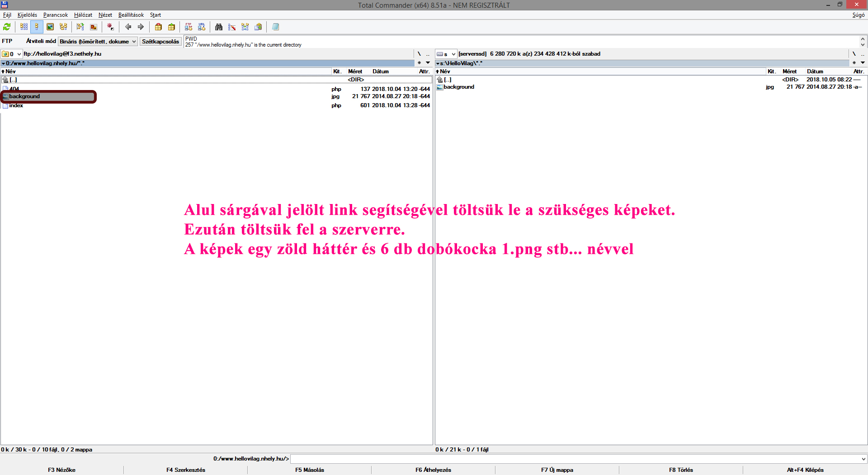Toggle the thumbnail view mode button

point(50,27)
